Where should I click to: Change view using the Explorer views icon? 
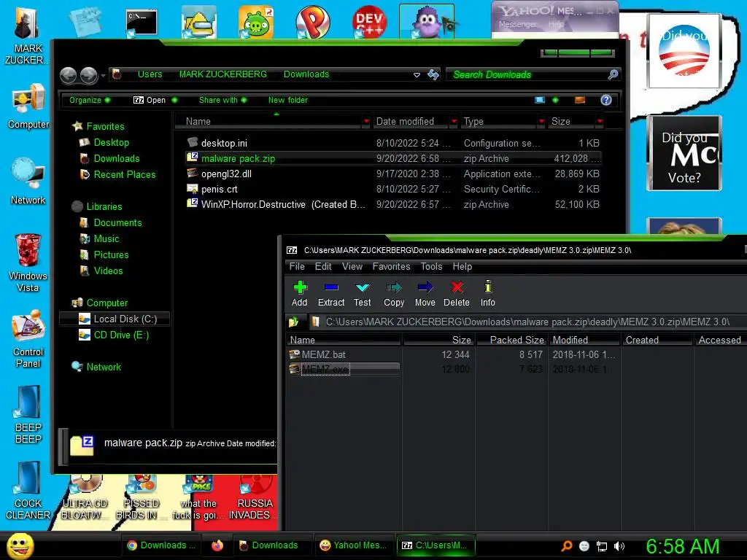coord(540,100)
